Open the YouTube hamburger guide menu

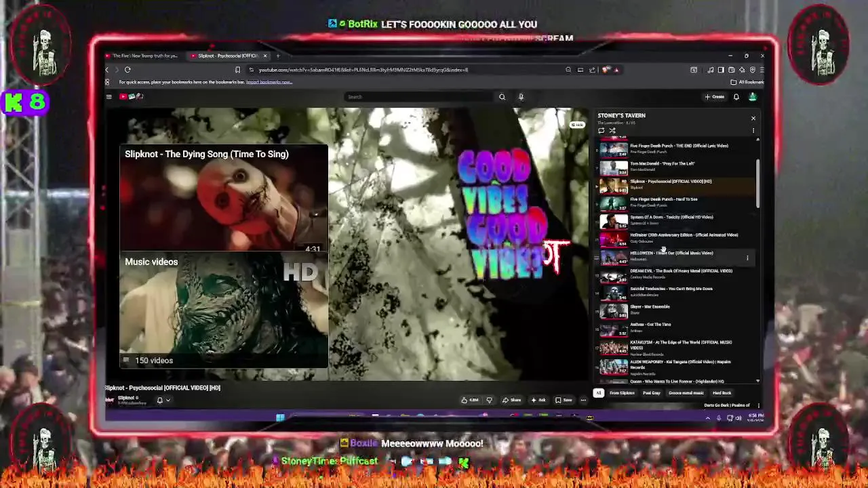click(108, 97)
